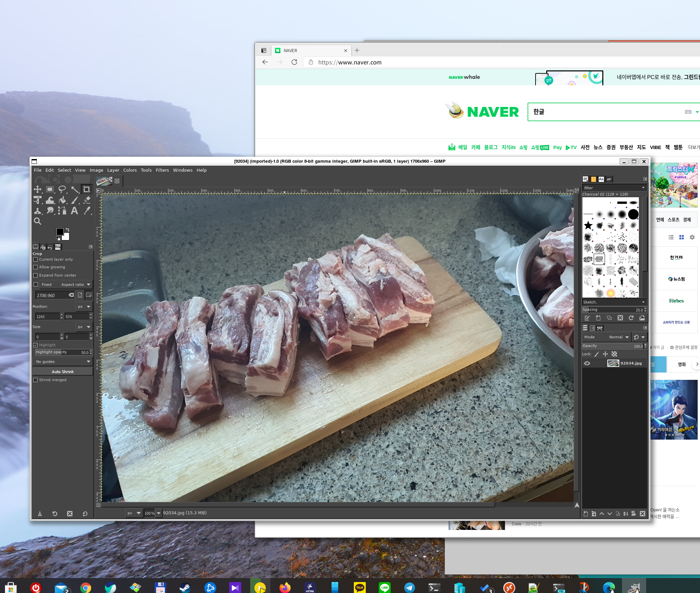Select the Free Select lasso tool

click(62, 189)
